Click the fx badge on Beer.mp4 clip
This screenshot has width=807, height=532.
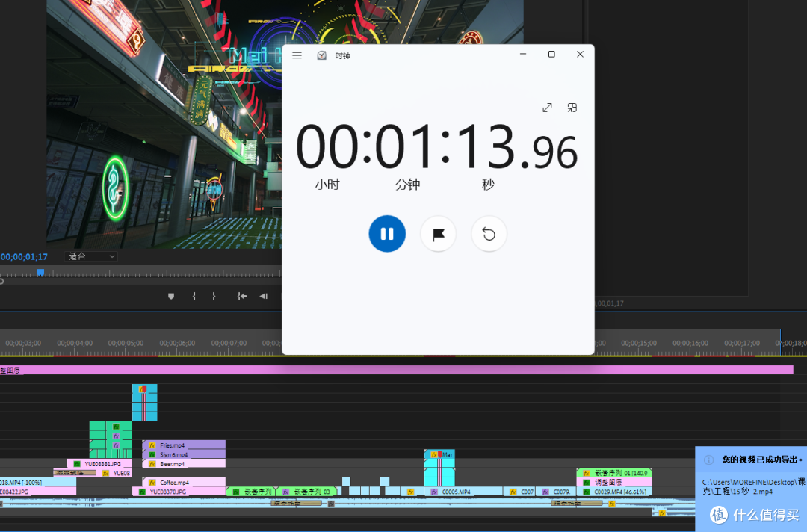152,464
